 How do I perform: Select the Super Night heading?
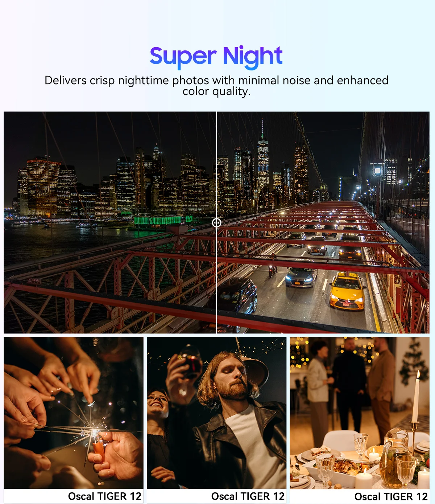click(216, 57)
